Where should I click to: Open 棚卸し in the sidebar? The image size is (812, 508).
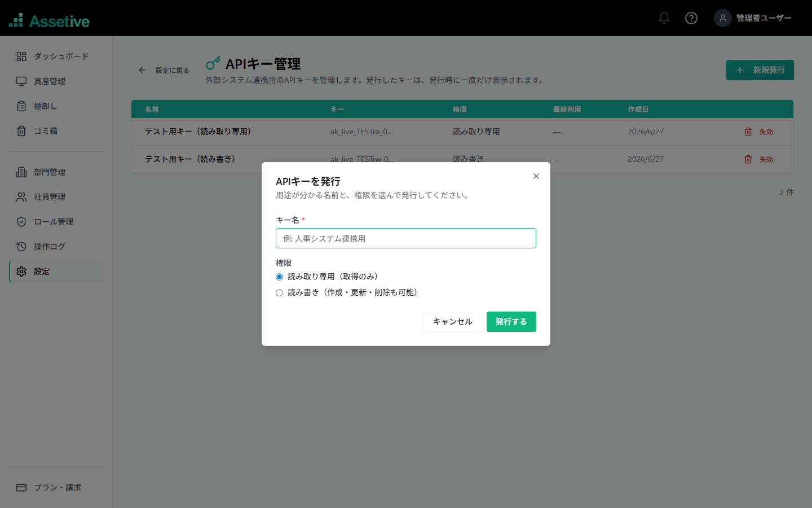56,106
